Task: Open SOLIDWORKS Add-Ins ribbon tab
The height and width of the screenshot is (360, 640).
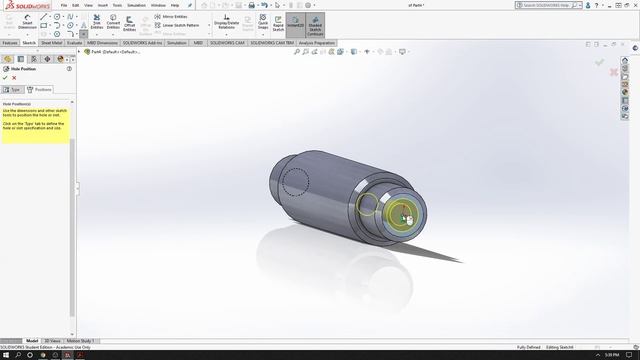Action: (142, 43)
